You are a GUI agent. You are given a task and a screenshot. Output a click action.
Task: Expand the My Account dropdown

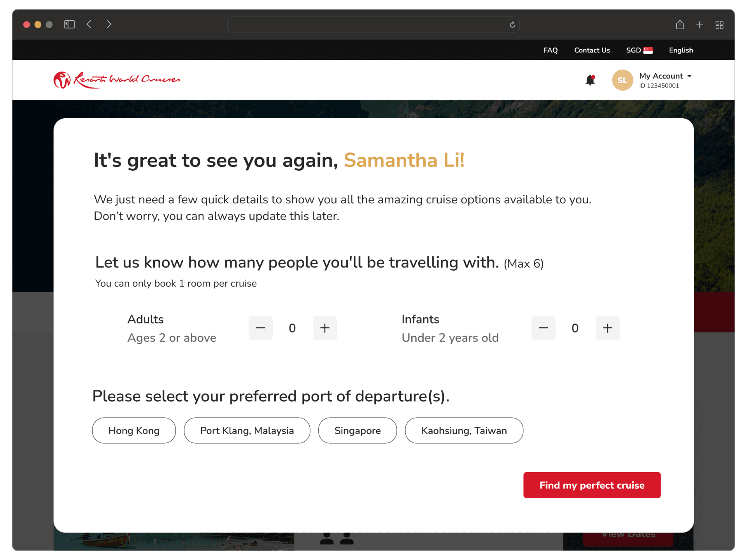[x=665, y=76]
